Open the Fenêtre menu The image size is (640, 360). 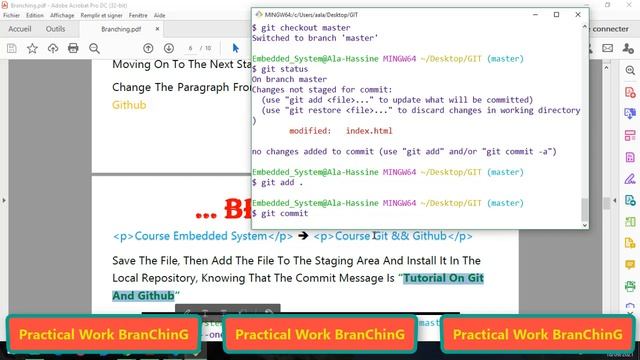[x=138, y=16]
